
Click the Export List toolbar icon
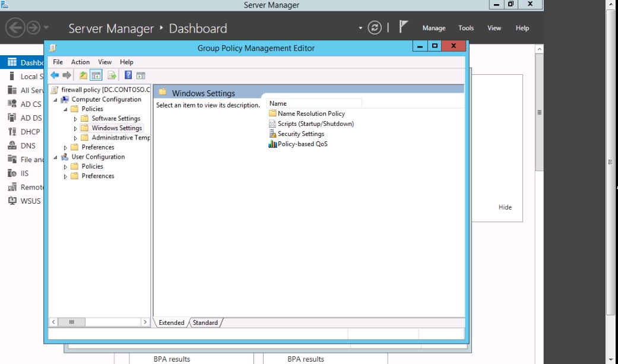(x=112, y=75)
